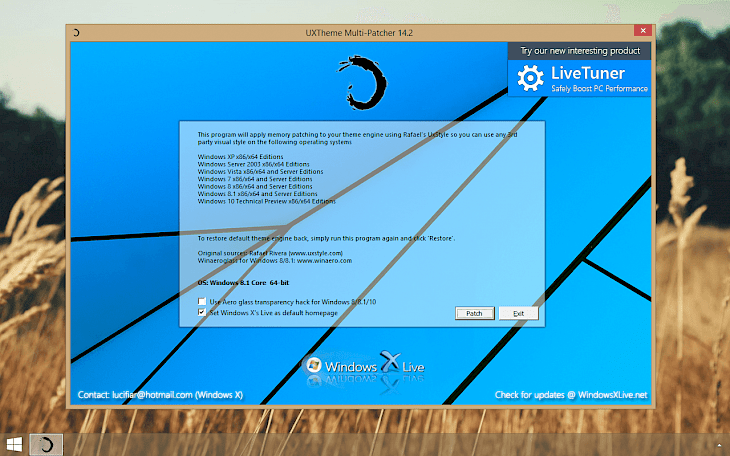Image resolution: width=730 pixels, height=456 pixels.
Task: Click the ink swirl logo at top center
Action: click(x=363, y=83)
